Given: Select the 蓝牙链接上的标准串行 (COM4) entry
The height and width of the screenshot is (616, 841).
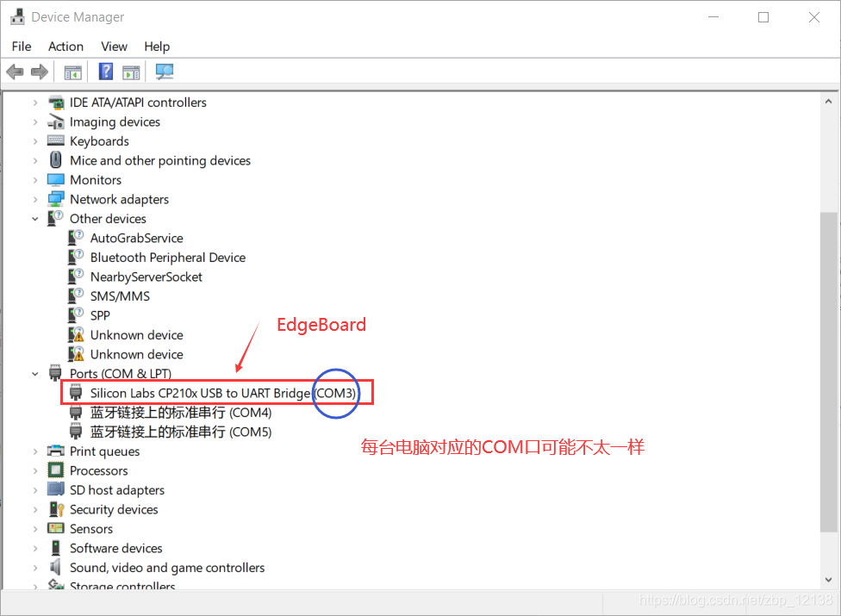Looking at the screenshot, I should (x=181, y=413).
